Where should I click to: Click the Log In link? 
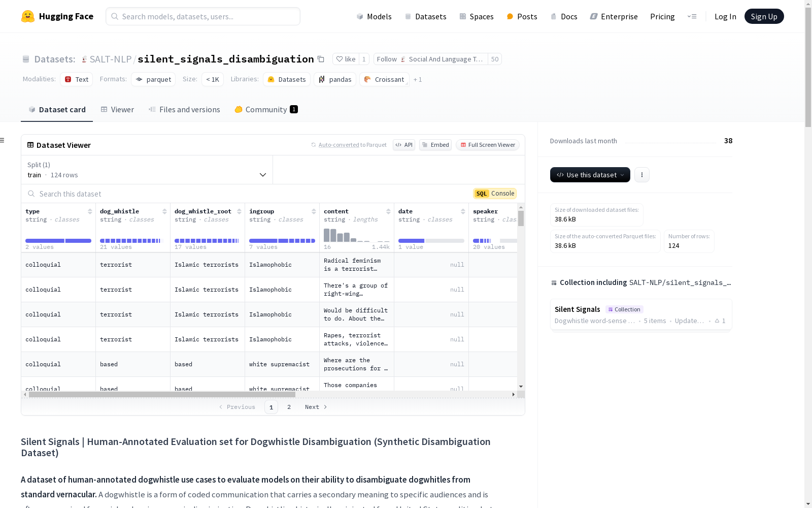pyautogui.click(x=725, y=16)
